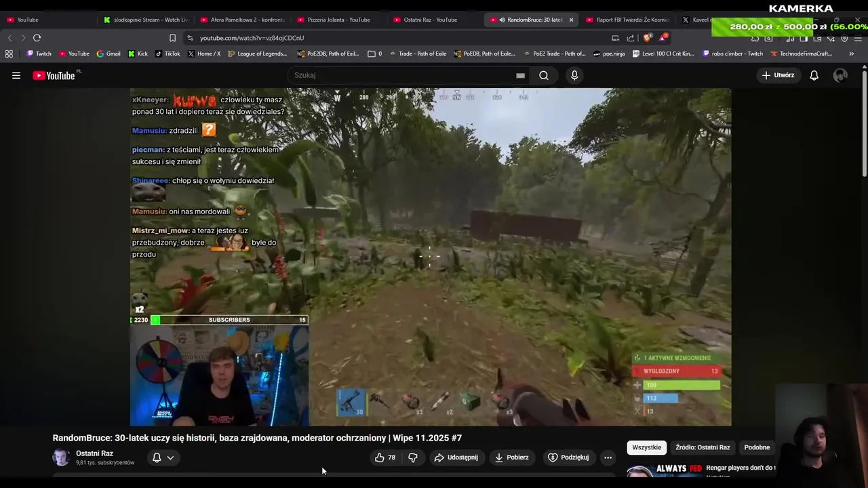The width and height of the screenshot is (868, 488).
Task: Open the Ostatni Raz channel name link
Action: click(94, 453)
